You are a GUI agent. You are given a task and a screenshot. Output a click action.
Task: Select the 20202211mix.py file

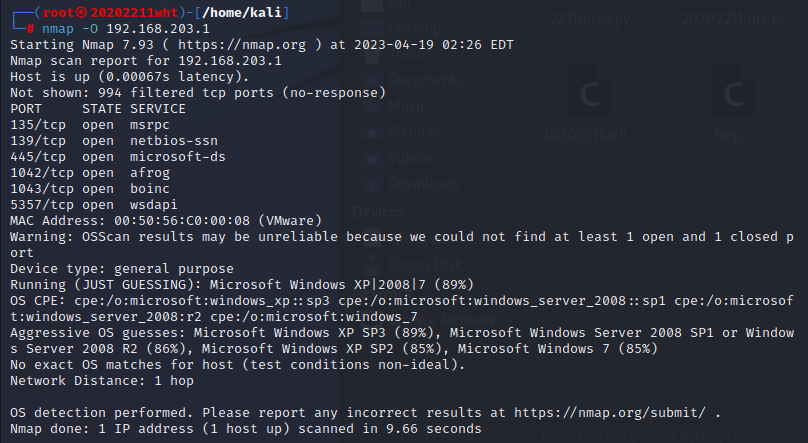coord(738,19)
